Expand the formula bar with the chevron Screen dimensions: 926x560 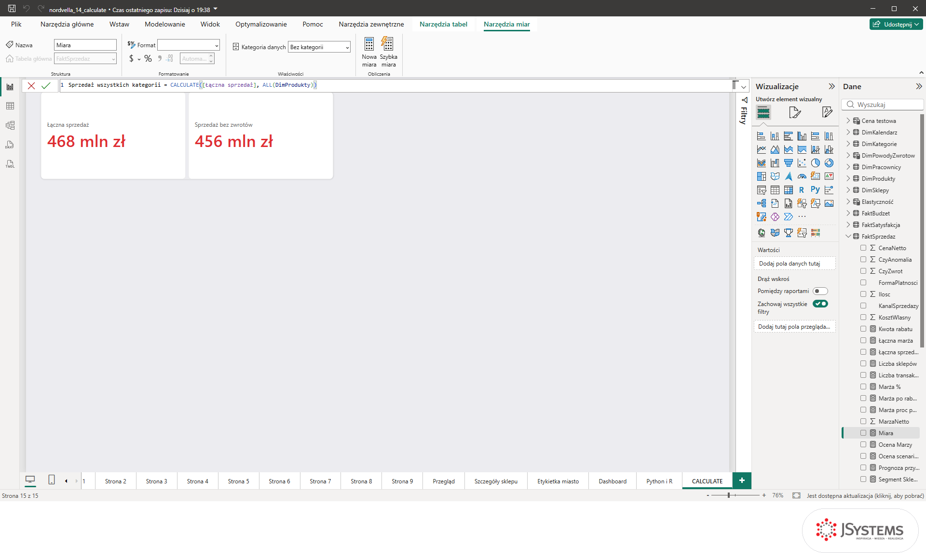click(744, 87)
